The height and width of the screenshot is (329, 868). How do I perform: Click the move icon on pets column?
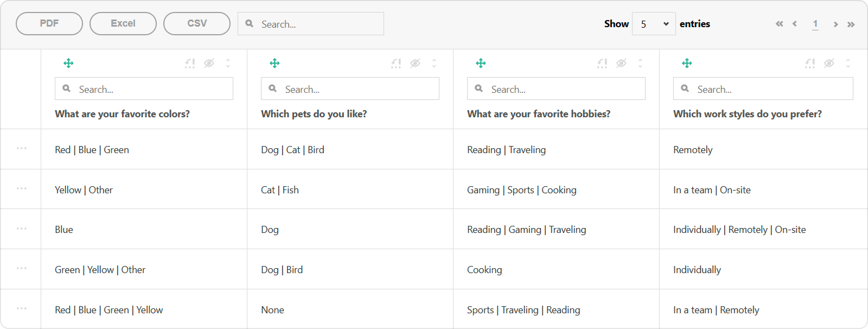275,64
